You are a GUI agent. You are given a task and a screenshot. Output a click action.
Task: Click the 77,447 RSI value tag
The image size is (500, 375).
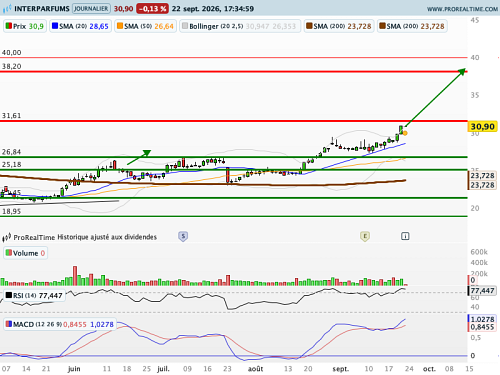tap(482, 291)
